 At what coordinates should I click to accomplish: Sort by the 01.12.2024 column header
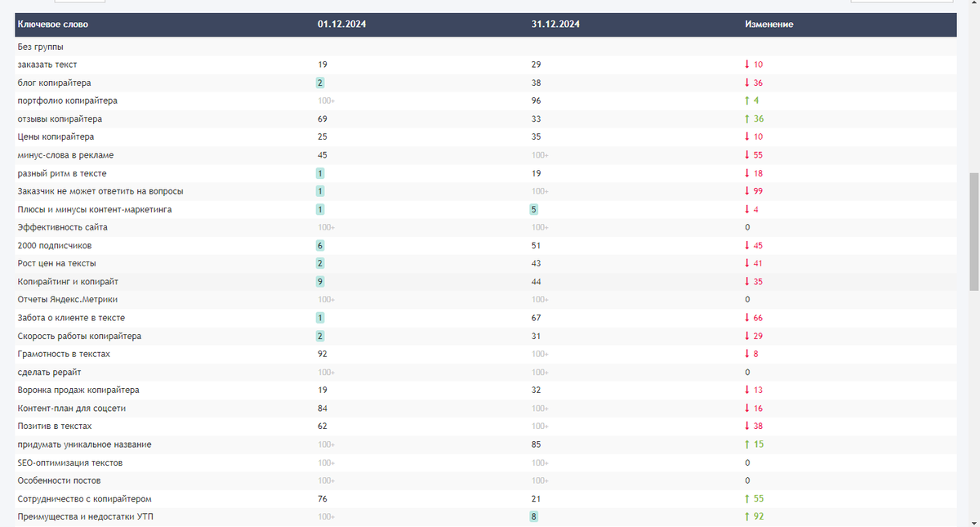[x=341, y=25]
